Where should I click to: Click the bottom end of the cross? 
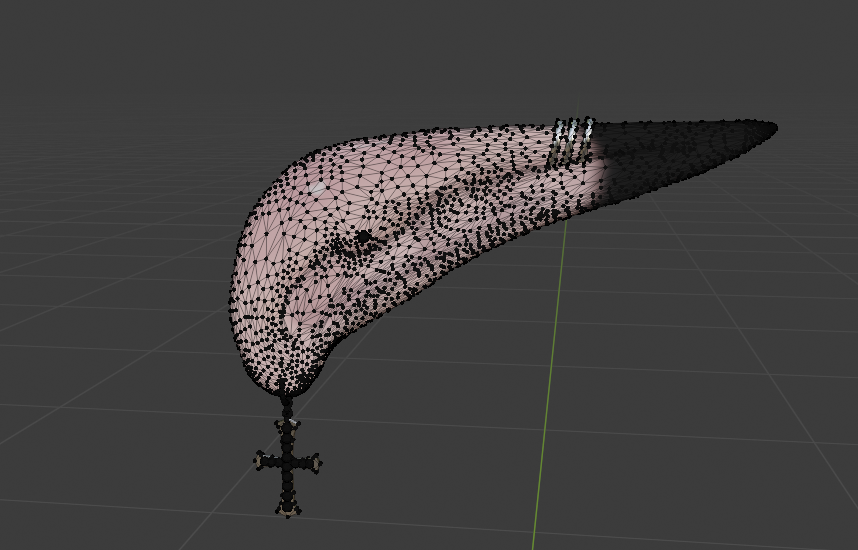[x=288, y=510]
